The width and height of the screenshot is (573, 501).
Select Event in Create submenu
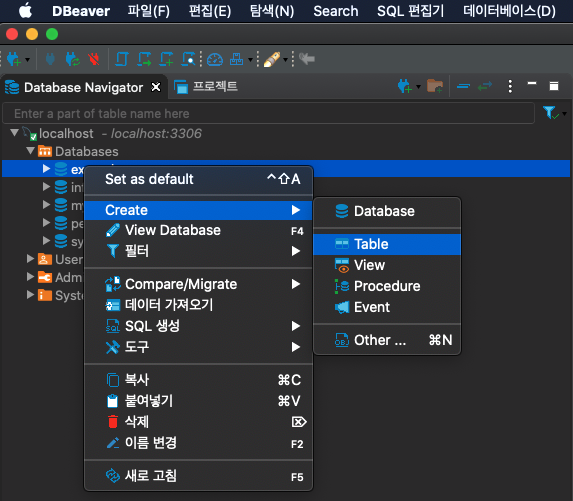click(387, 307)
